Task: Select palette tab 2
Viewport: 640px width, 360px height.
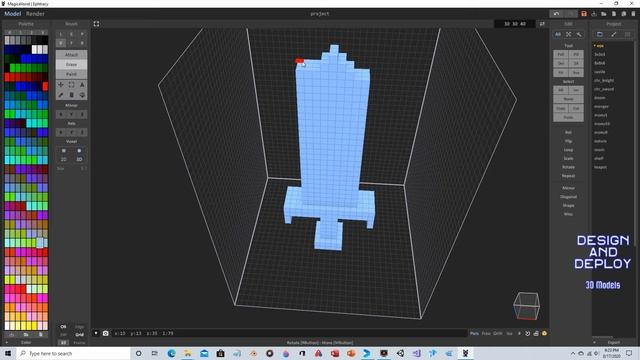Action: coord(31,33)
